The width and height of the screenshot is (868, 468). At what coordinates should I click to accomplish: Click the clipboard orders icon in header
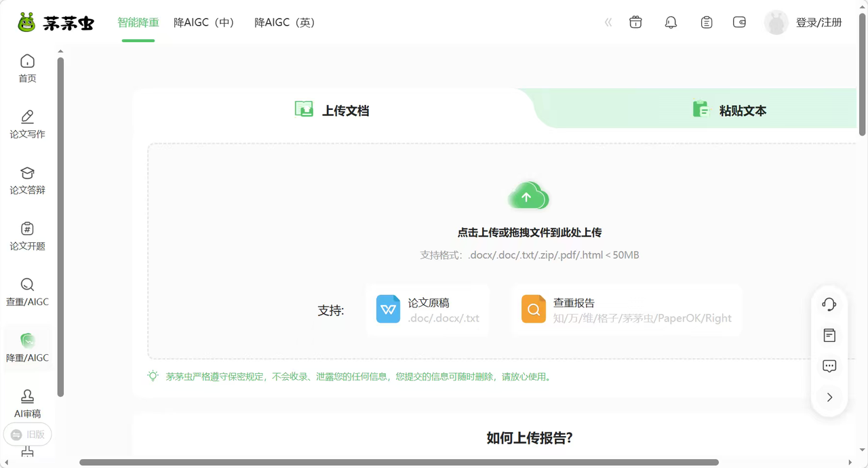[707, 22]
